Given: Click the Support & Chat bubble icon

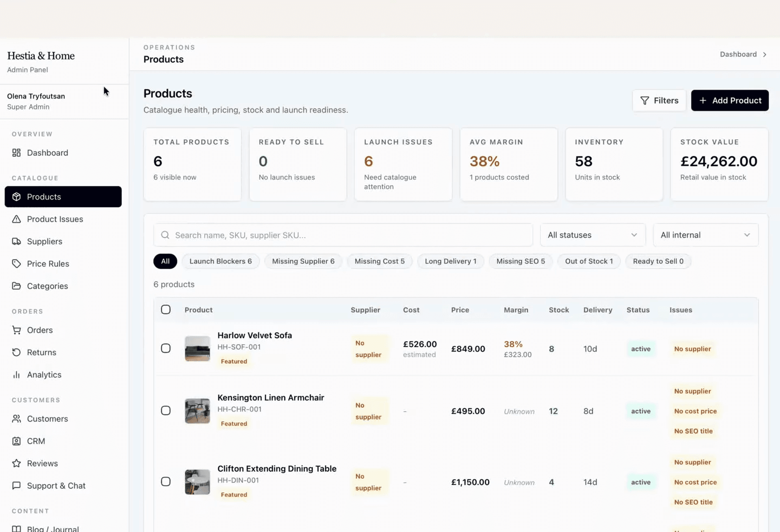Looking at the screenshot, I should [x=16, y=486].
